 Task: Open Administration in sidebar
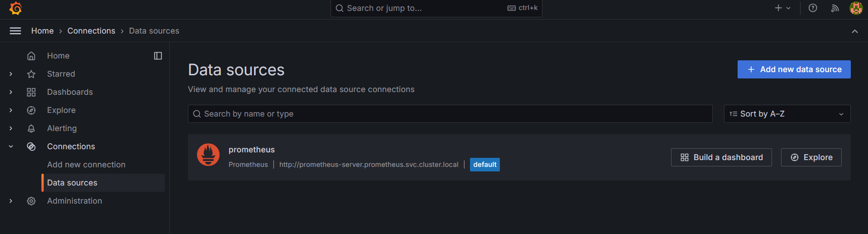[x=75, y=201]
